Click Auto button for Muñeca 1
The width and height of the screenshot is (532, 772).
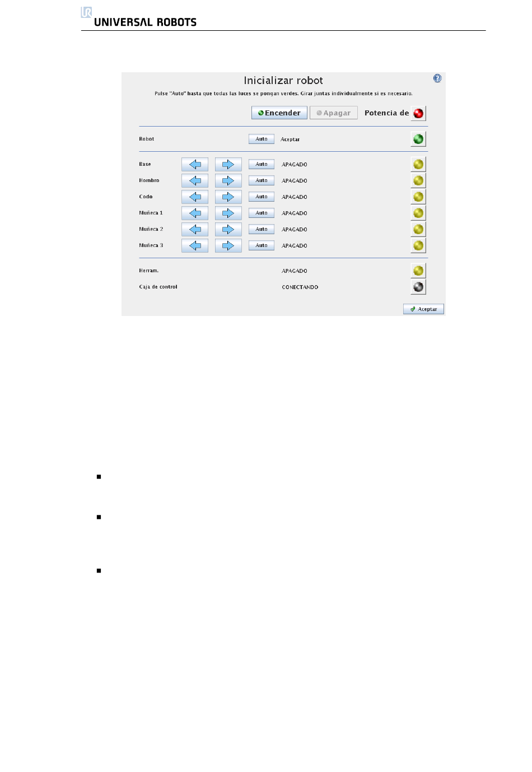click(262, 213)
